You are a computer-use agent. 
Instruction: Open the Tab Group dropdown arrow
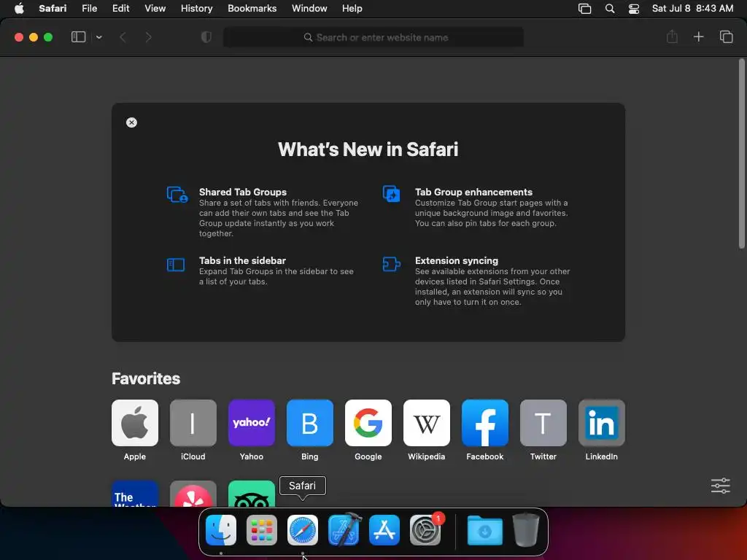pos(98,37)
